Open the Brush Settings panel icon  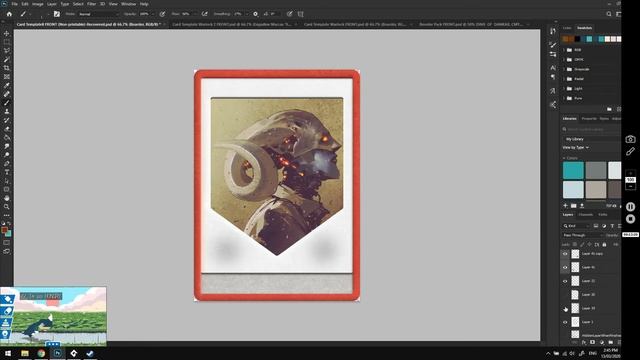coord(57,14)
